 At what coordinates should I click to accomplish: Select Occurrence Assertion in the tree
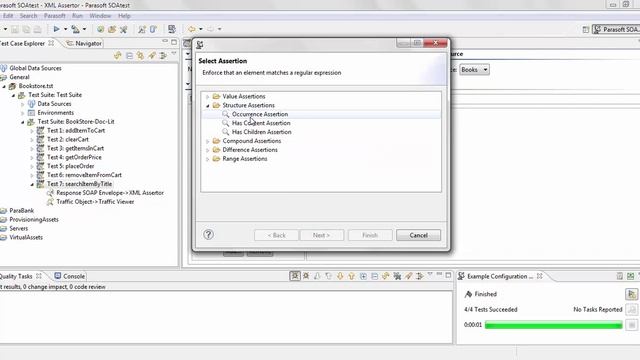260,114
